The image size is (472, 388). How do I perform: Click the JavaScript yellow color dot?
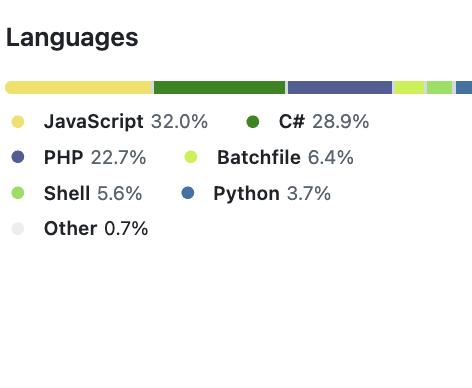(18, 122)
